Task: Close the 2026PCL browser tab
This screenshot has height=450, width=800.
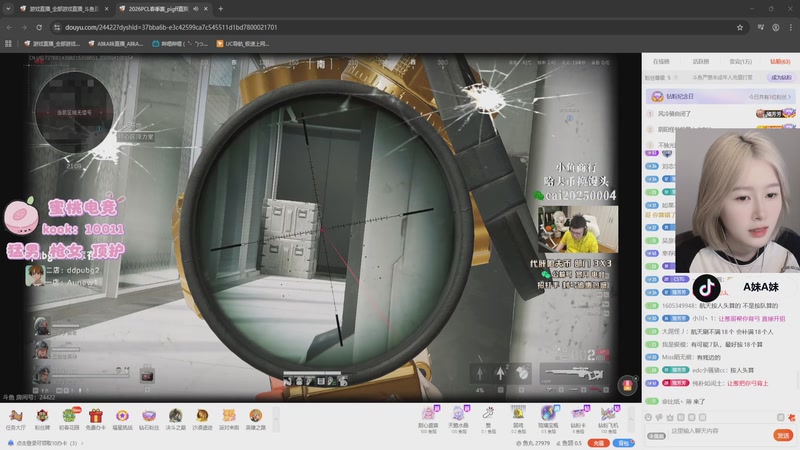Action: (x=206, y=9)
